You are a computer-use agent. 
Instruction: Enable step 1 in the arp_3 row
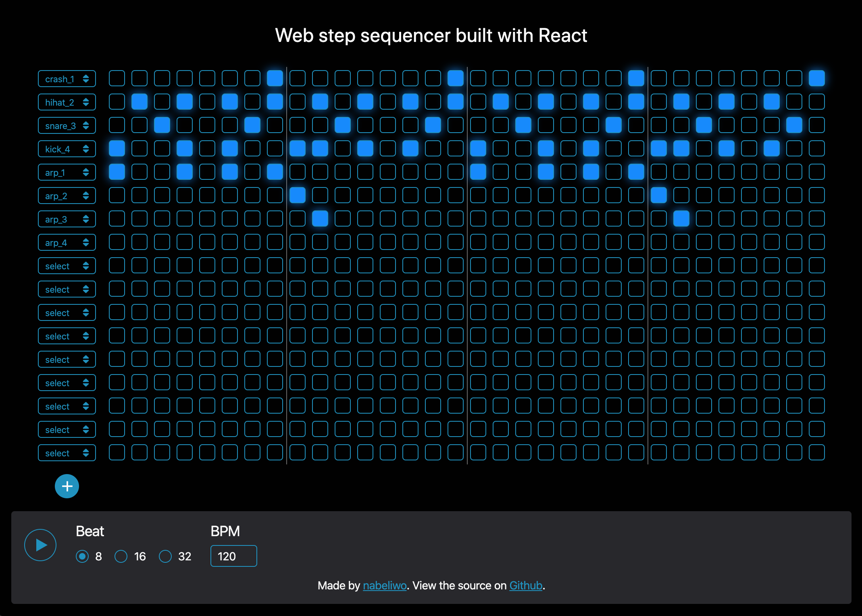pos(117,219)
